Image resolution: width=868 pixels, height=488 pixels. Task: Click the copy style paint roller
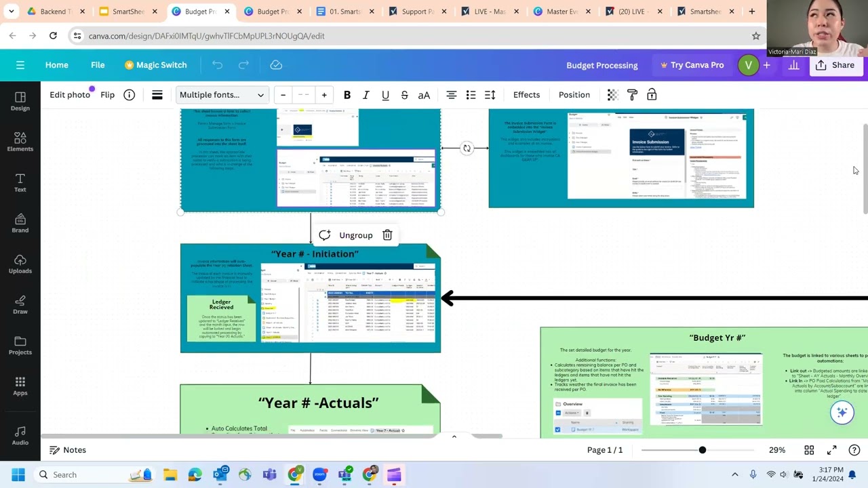tap(632, 95)
